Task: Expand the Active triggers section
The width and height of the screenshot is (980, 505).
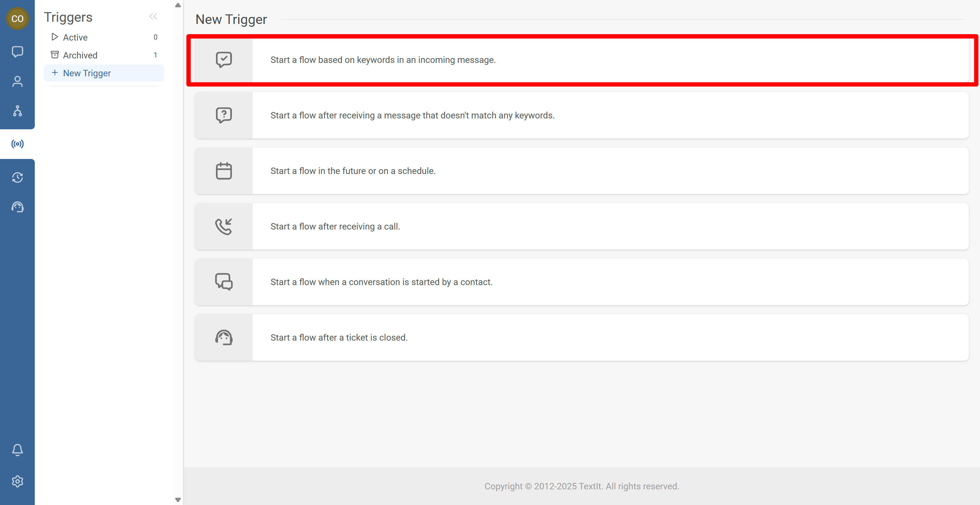Action: point(55,37)
